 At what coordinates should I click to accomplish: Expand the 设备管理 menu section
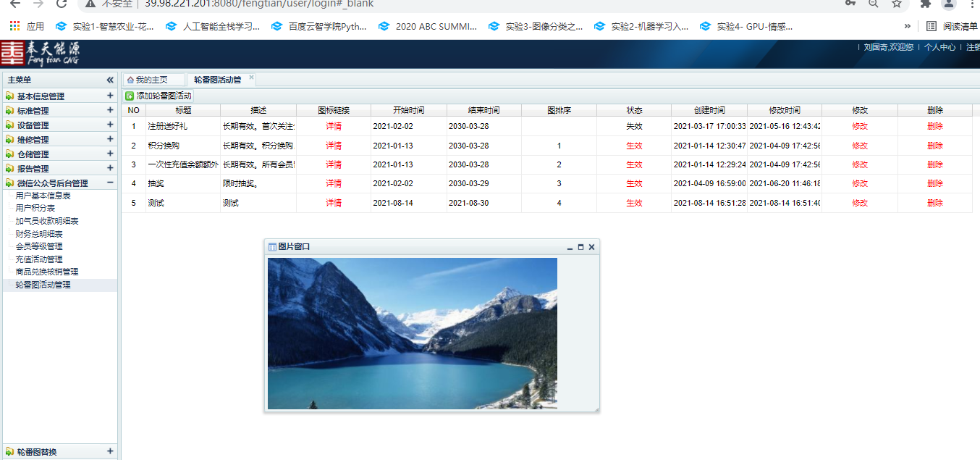pyautogui.click(x=110, y=125)
